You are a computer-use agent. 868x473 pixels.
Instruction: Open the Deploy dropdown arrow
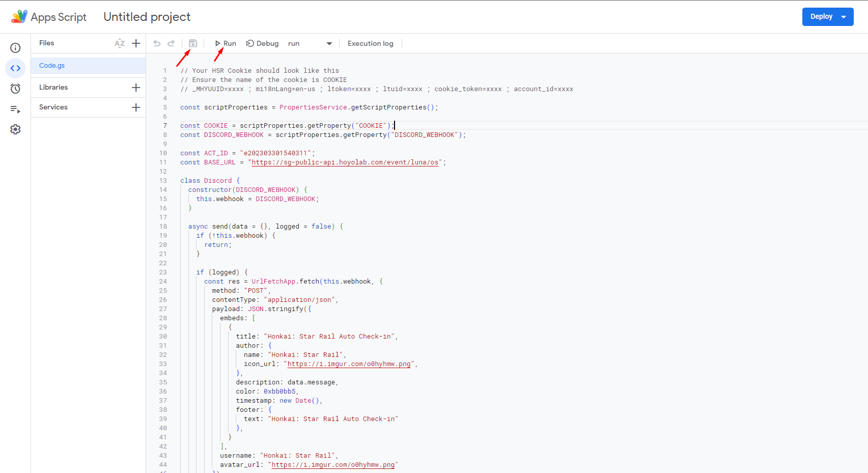[844, 16]
